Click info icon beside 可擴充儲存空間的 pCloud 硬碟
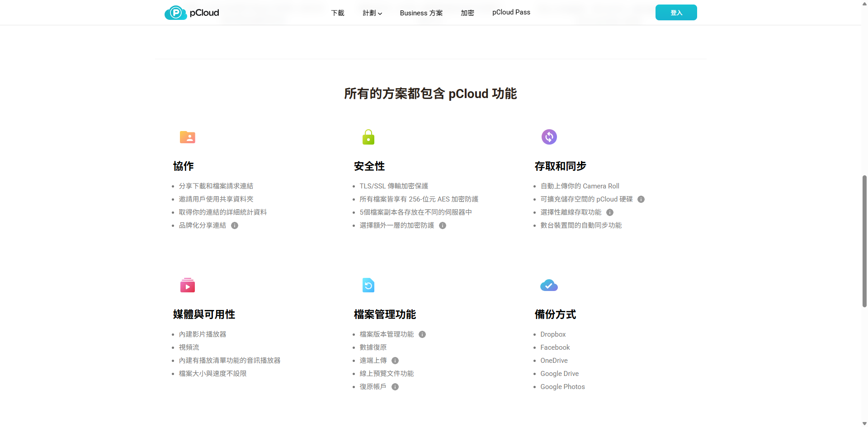The width and height of the screenshot is (868, 427). point(641,199)
